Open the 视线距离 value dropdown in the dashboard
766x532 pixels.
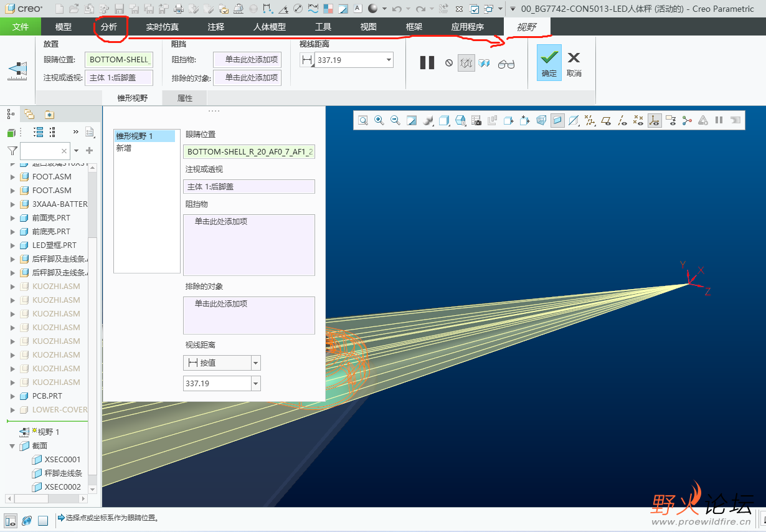[389, 60]
